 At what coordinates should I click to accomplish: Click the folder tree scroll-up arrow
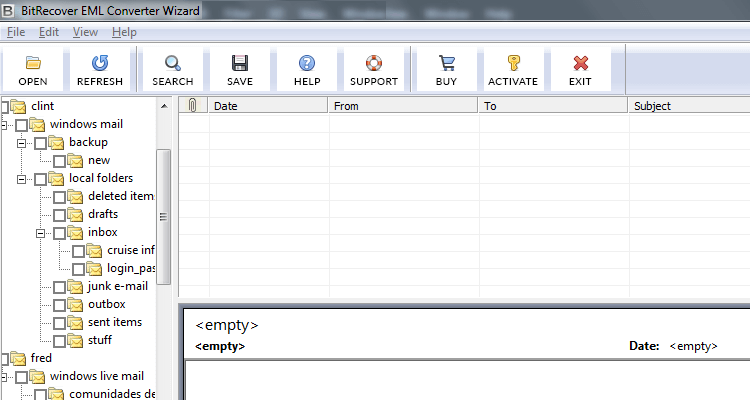pyautogui.click(x=164, y=106)
